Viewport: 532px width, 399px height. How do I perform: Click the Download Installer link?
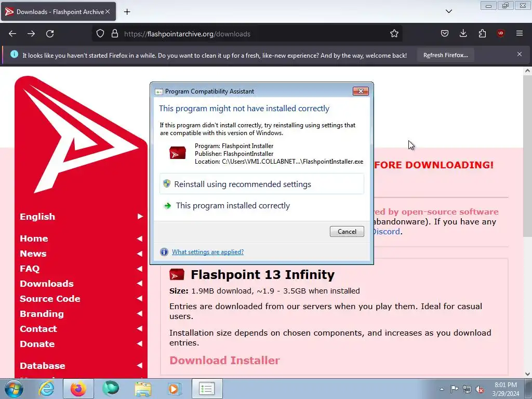224,361
